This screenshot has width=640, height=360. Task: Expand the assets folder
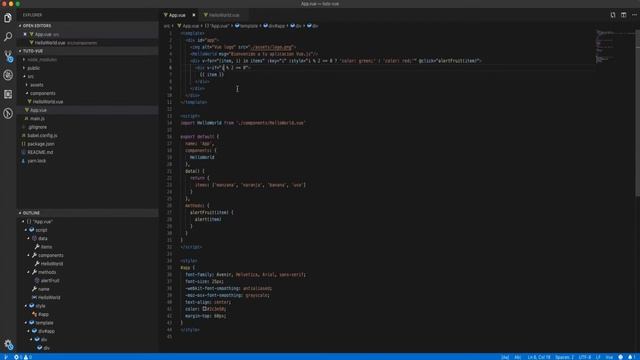click(27, 85)
